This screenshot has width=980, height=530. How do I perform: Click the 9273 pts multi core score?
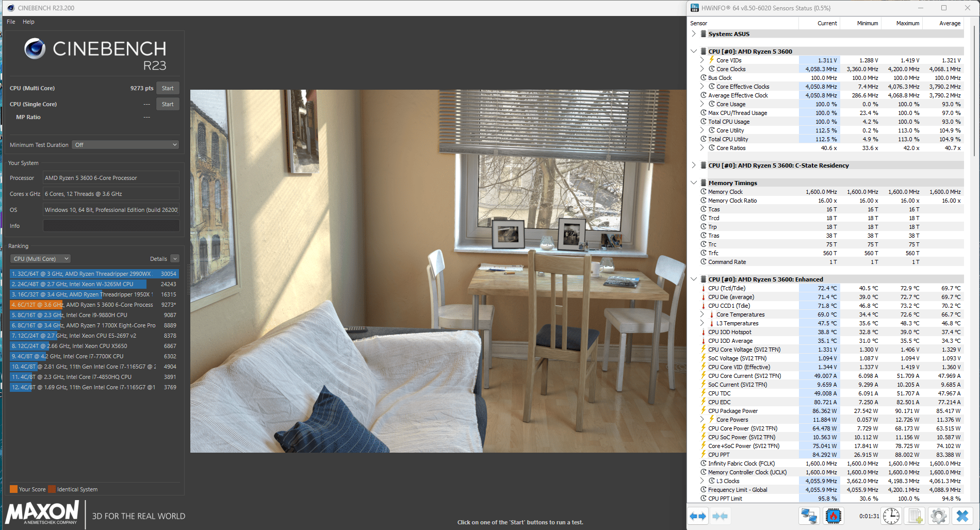(142, 88)
